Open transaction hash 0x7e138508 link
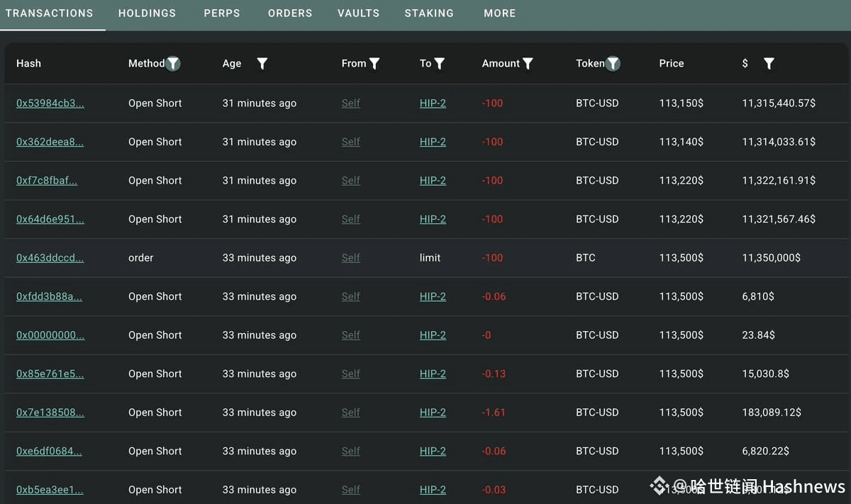Screen dimensions: 851x504 pos(50,413)
